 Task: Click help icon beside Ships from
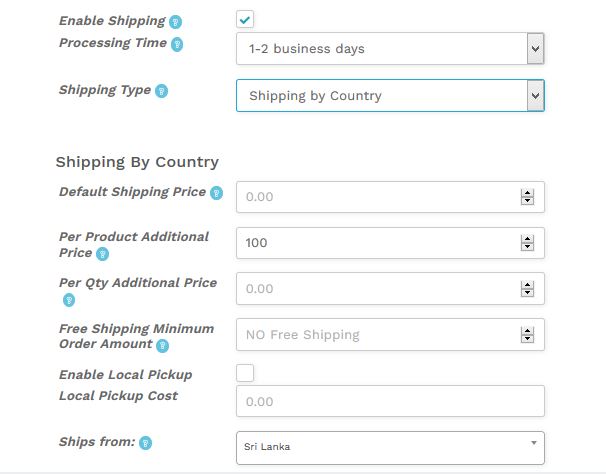(145, 443)
